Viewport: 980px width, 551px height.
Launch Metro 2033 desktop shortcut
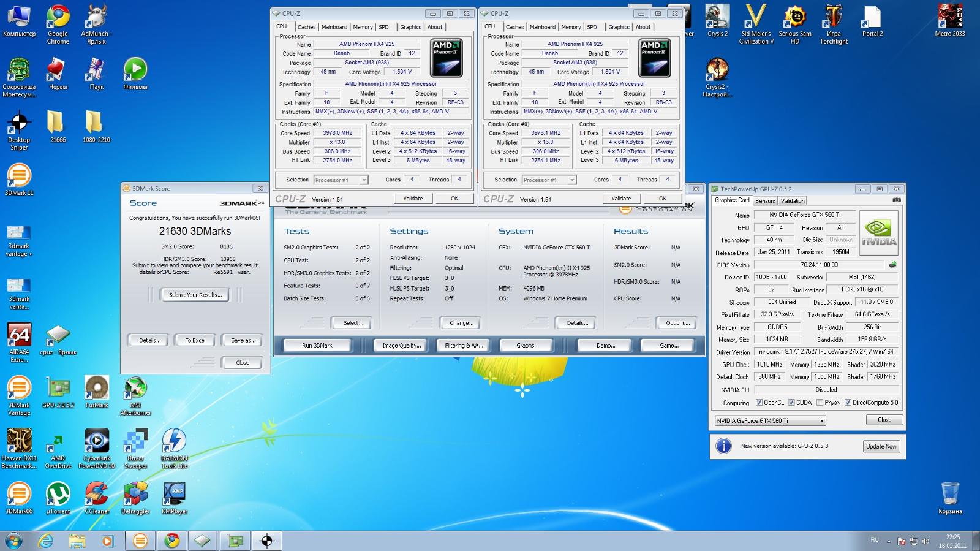click(x=950, y=20)
